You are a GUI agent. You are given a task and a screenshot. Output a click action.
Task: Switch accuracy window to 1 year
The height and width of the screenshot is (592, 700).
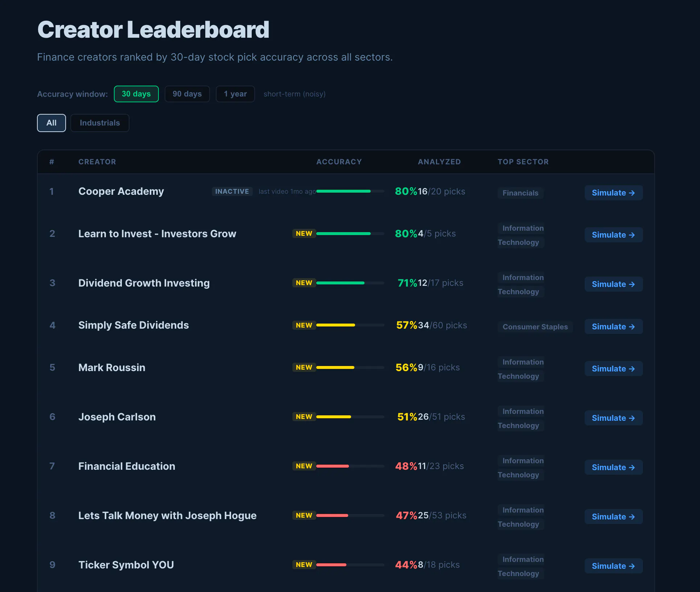pyautogui.click(x=235, y=94)
